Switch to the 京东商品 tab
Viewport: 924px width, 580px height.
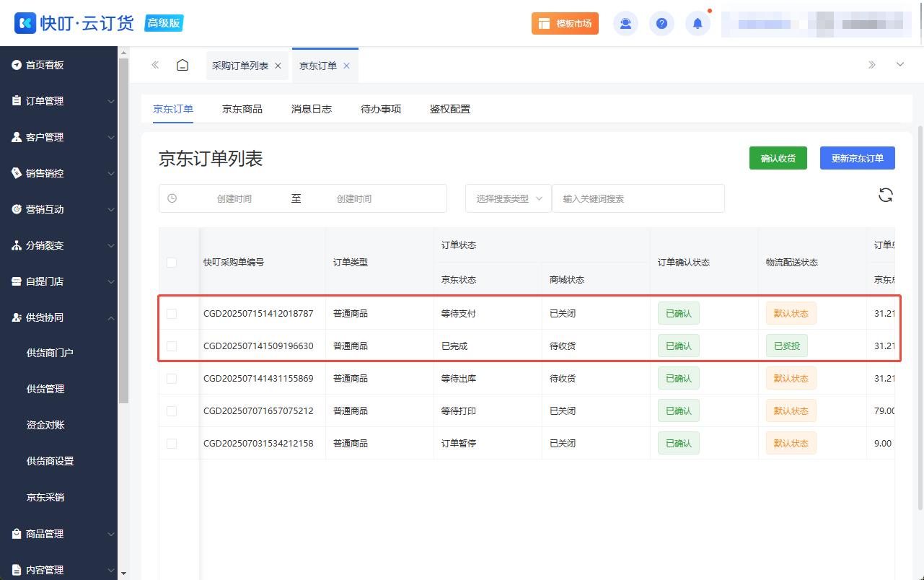pos(242,109)
